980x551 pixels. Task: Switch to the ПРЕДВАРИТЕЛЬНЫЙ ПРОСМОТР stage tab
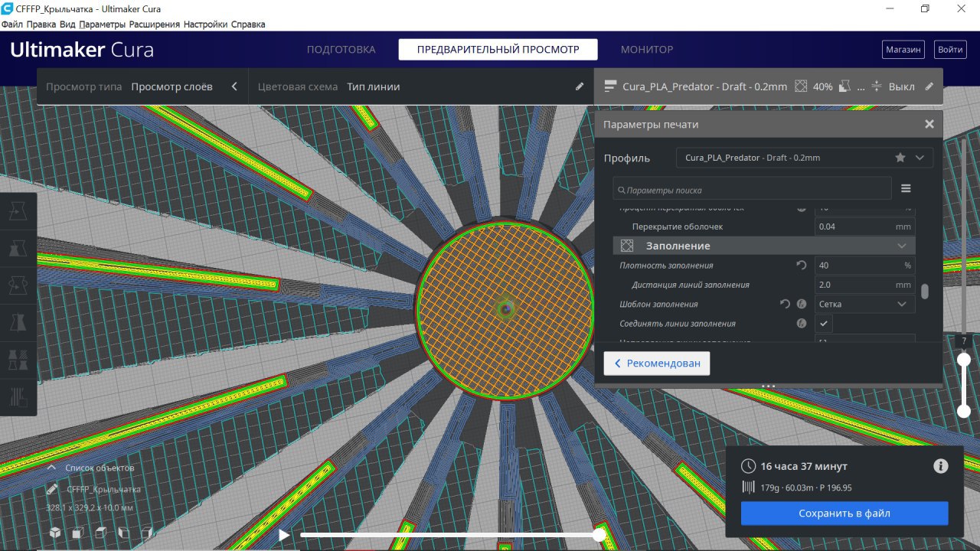[498, 50]
